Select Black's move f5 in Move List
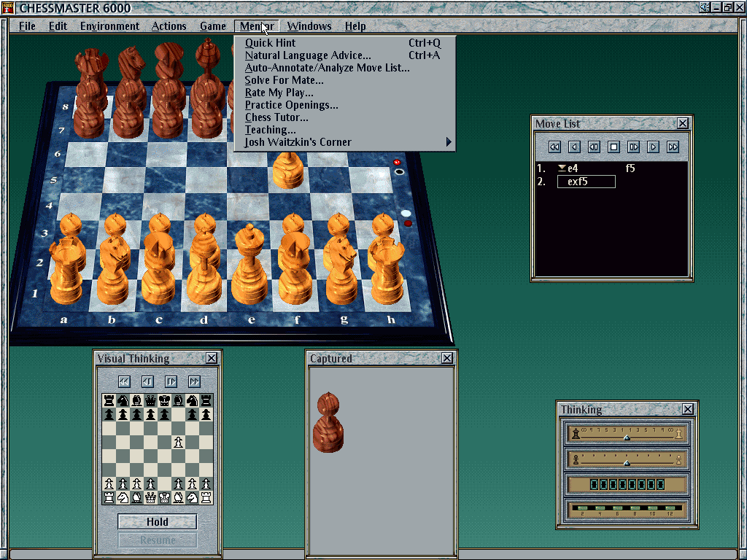747x560 pixels. coord(630,168)
